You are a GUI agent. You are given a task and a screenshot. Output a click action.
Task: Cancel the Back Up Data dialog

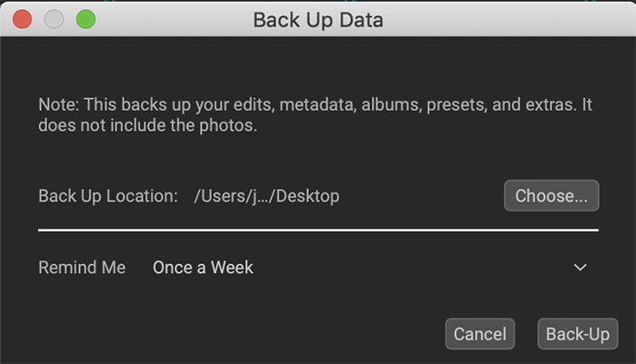coord(480,334)
